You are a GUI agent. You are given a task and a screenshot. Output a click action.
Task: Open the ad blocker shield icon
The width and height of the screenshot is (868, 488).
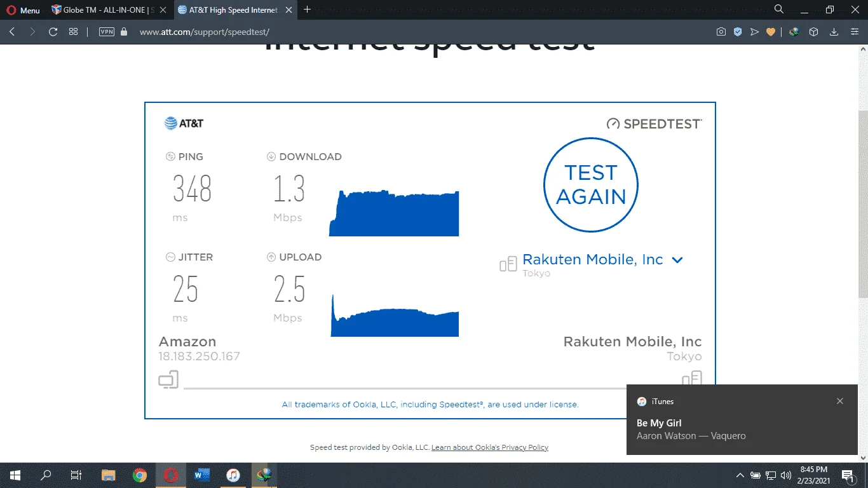[x=738, y=32]
